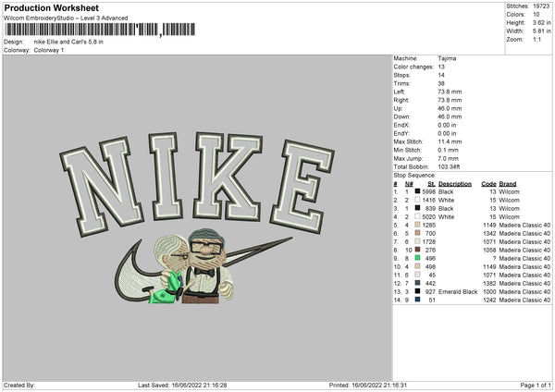
Task: Click the 'Brand' column header
Action: point(508,184)
